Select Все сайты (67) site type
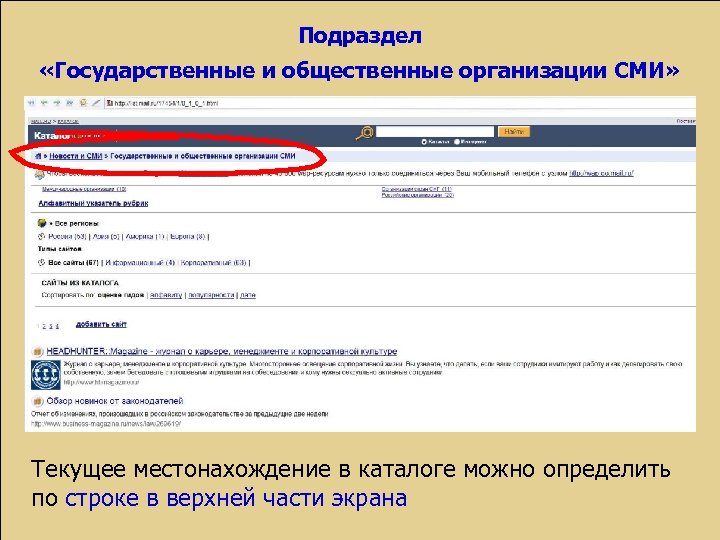The image size is (720, 540). (73, 263)
